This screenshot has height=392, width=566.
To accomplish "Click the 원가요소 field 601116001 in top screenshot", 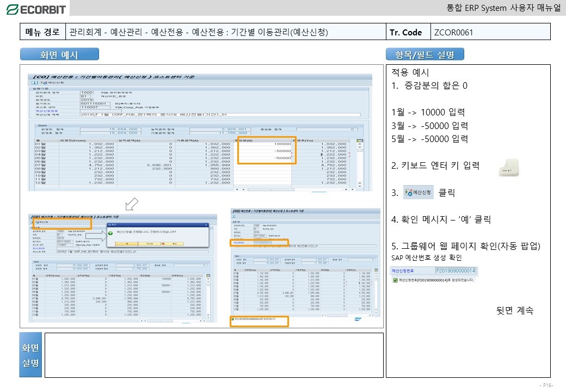I will pyautogui.click(x=95, y=103).
